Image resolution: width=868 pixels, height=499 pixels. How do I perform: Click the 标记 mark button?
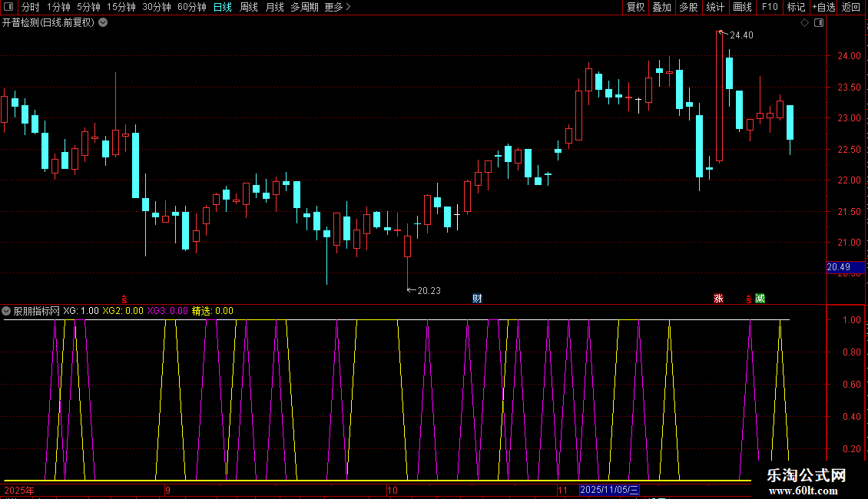(x=796, y=7)
